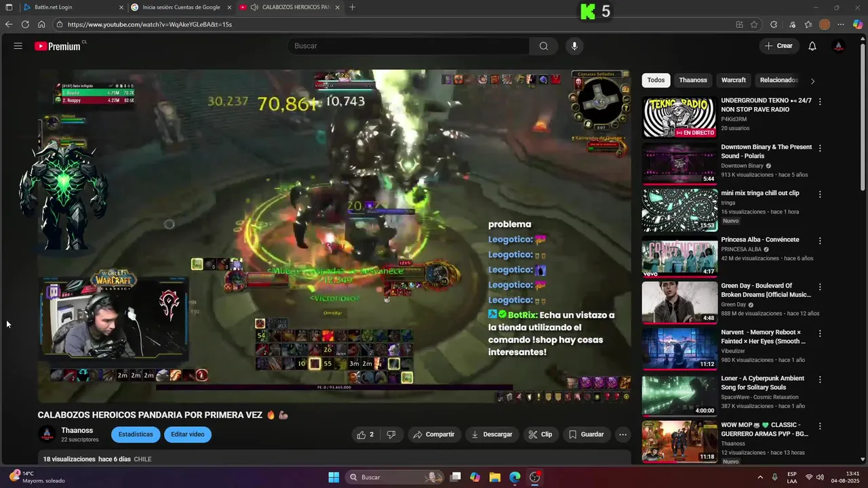The height and width of the screenshot is (488, 868).
Task: Go to YouTube Premium home logo
Action: 59,46
